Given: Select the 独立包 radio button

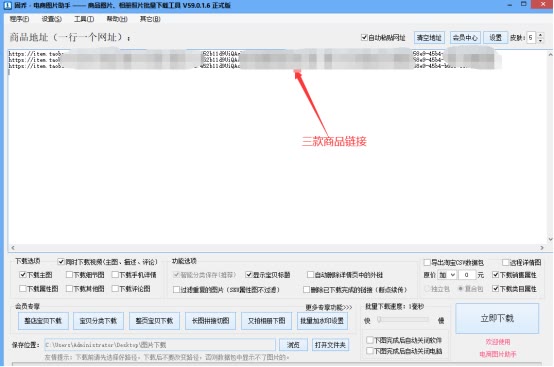Looking at the screenshot, I should [x=427, y=289].
